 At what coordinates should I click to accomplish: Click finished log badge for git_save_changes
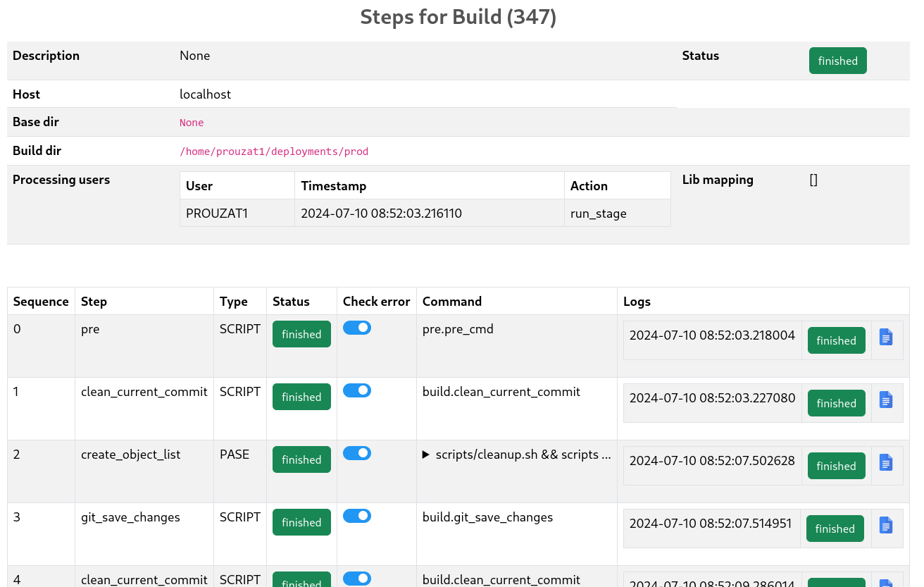835,529
